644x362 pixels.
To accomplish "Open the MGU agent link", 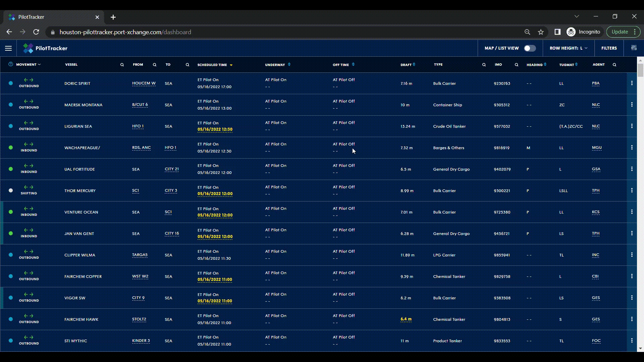I will point(597,147).
